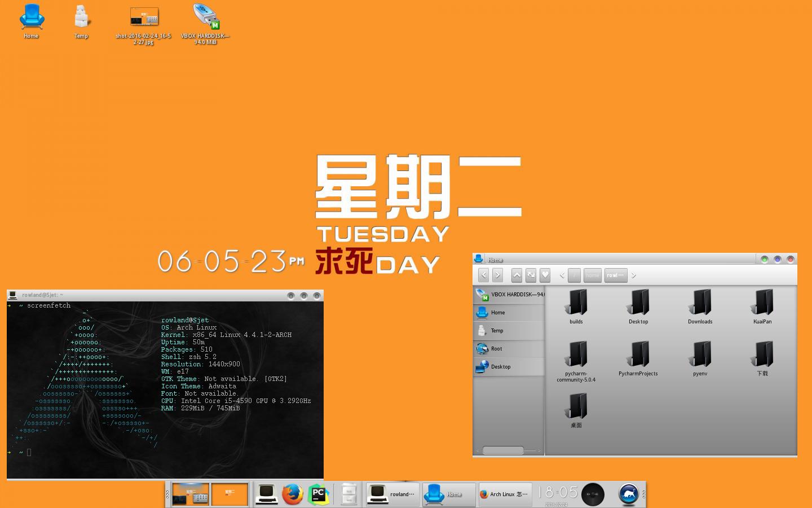Select the pycharm-community-5.0.4 folder
The image size is (812, 508).
(576, 361)
